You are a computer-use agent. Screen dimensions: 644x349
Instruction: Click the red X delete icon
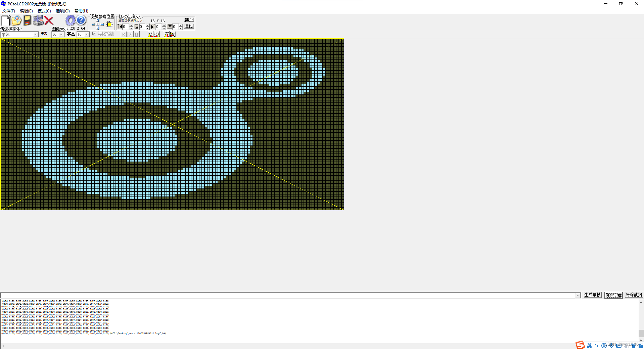point(49,20)
